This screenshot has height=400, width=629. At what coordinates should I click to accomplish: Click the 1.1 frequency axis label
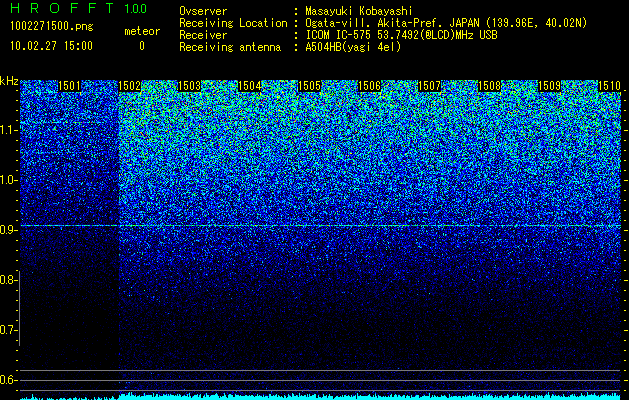[7, 130]
